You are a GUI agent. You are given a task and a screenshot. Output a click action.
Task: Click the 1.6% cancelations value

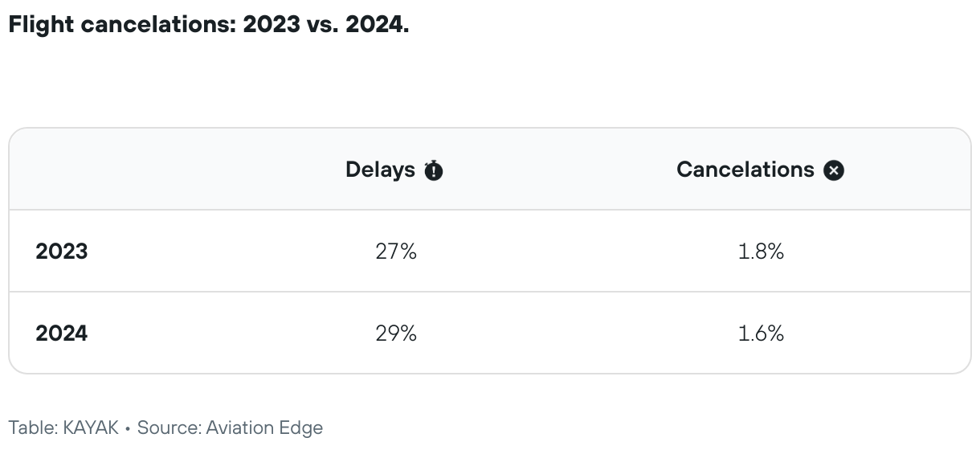pos(761,333)
